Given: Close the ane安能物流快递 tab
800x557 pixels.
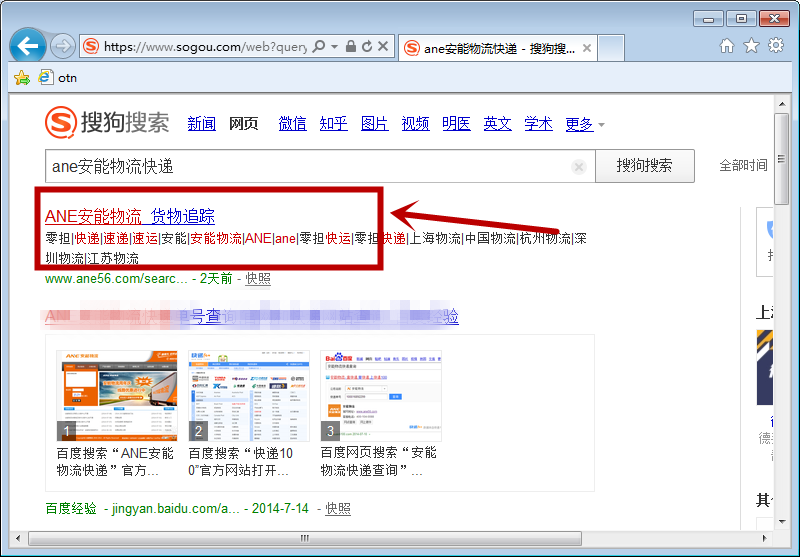Looking at the screenshot, I should (x=587, y=48).
